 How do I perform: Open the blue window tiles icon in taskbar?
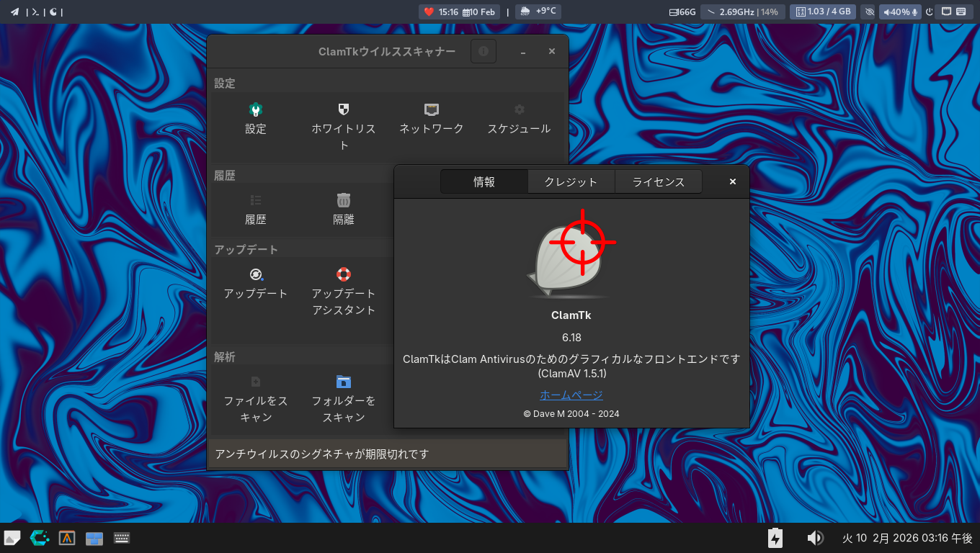(94, 538)
